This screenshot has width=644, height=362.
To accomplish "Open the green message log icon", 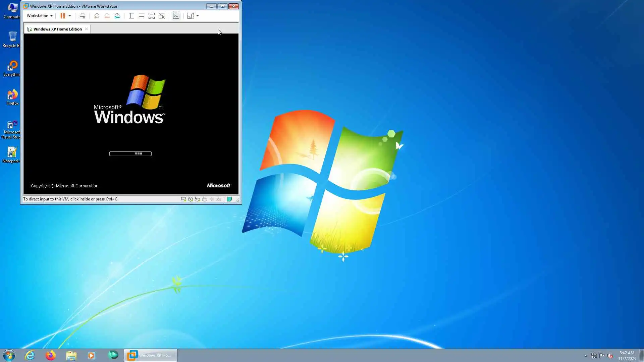I will click(229, 199).
